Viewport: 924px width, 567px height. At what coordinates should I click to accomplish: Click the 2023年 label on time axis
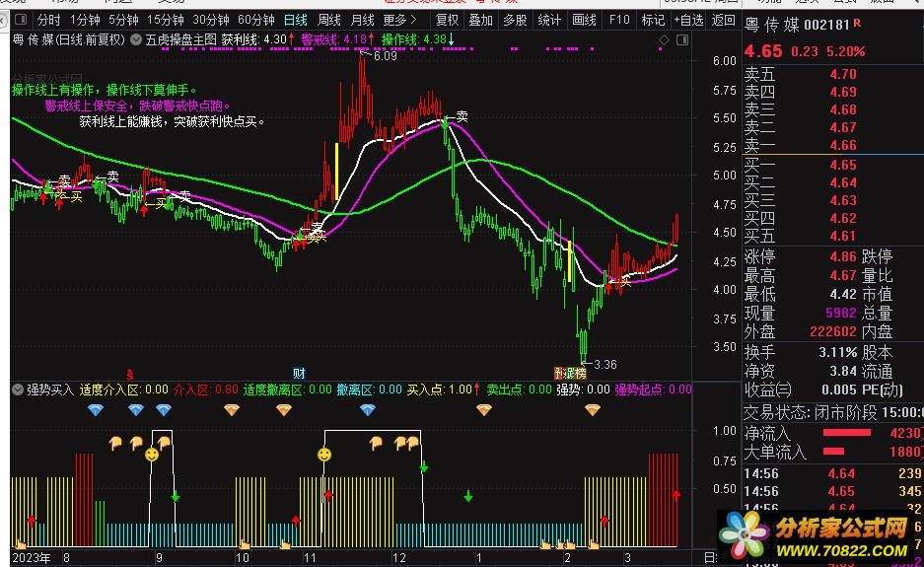pyautogui.click(x=32, y=557)
